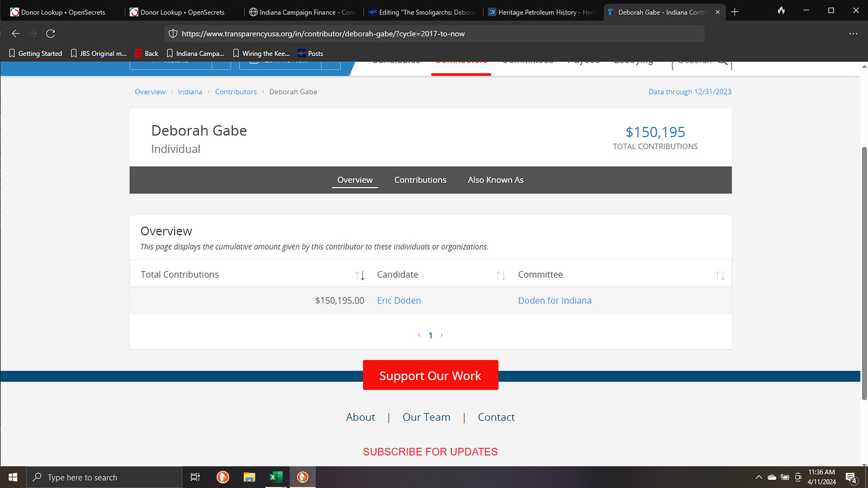Image resolution: width=868 pixels, height=488 pixels.
Task: Open the Overview section tab
Action: click(355, 180)
